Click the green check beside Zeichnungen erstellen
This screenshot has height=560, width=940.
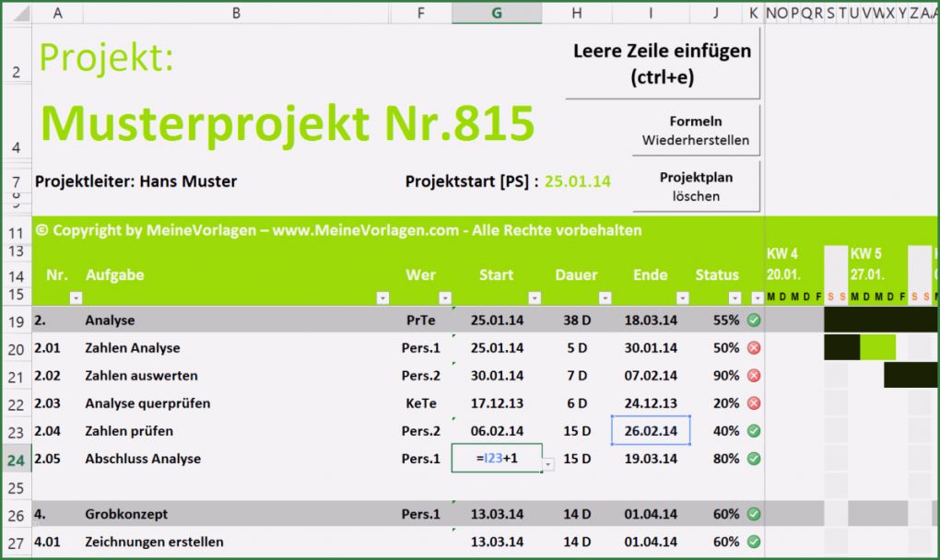click(753, 542)
